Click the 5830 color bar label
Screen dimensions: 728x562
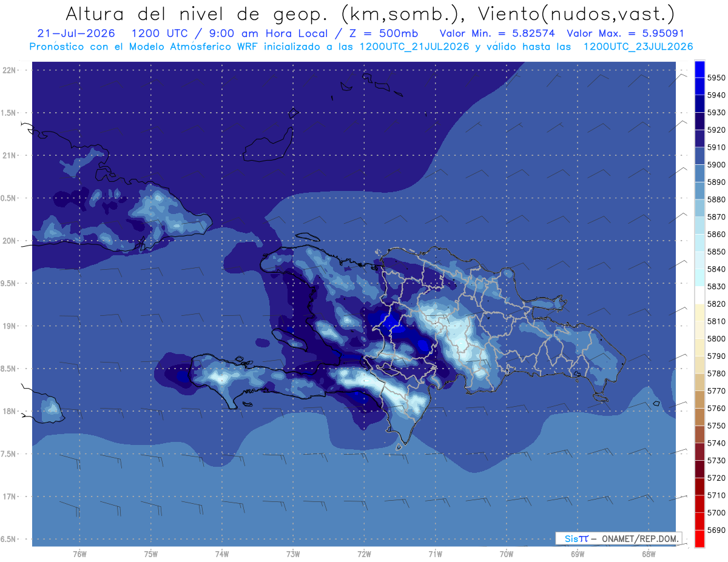coord(715,286)
